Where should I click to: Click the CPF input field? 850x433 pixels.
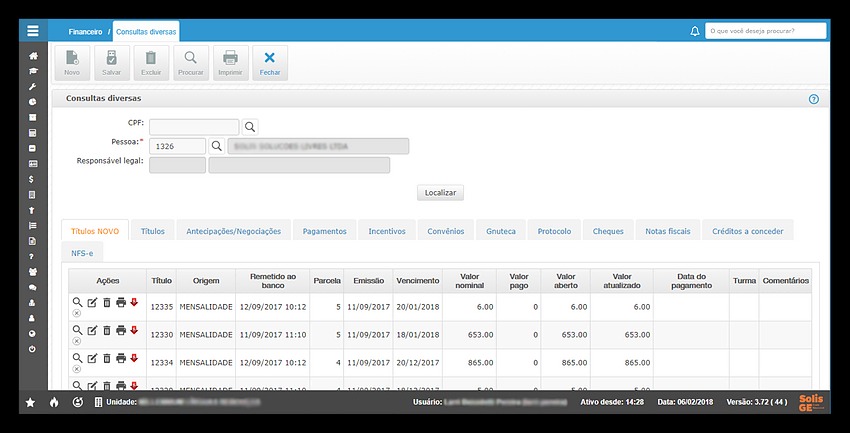(x=194, y=126)
